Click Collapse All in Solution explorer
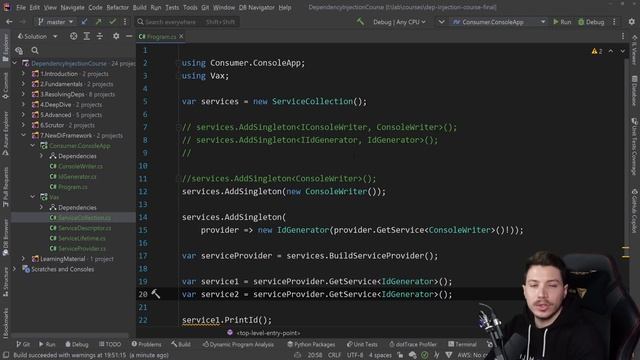The image size is (640, 360). [x=100, y=36]
